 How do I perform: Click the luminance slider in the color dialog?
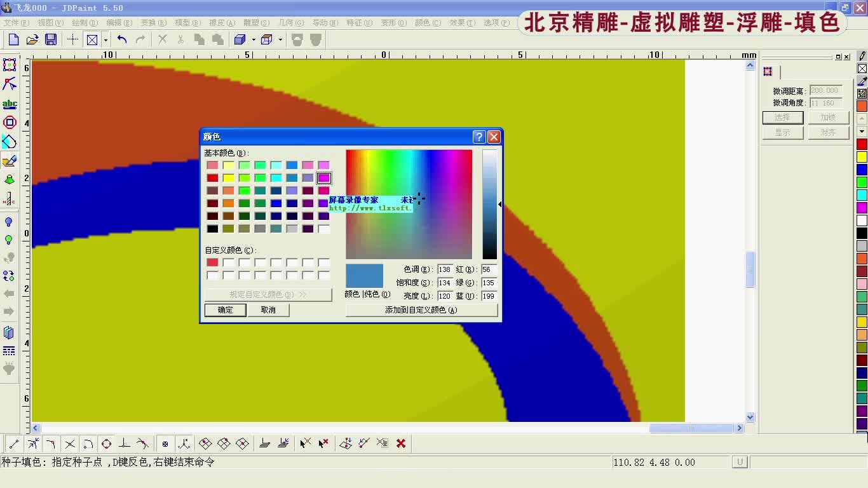pos(490,203)
